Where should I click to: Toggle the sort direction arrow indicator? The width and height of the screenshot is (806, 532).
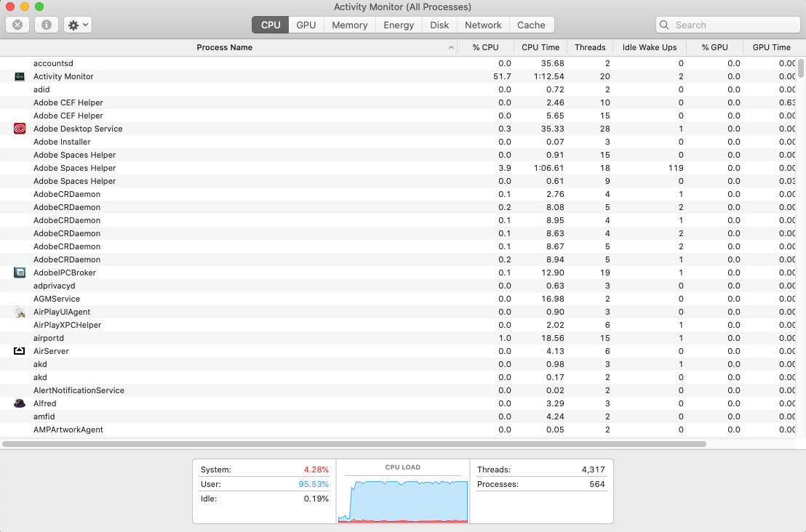451,47
